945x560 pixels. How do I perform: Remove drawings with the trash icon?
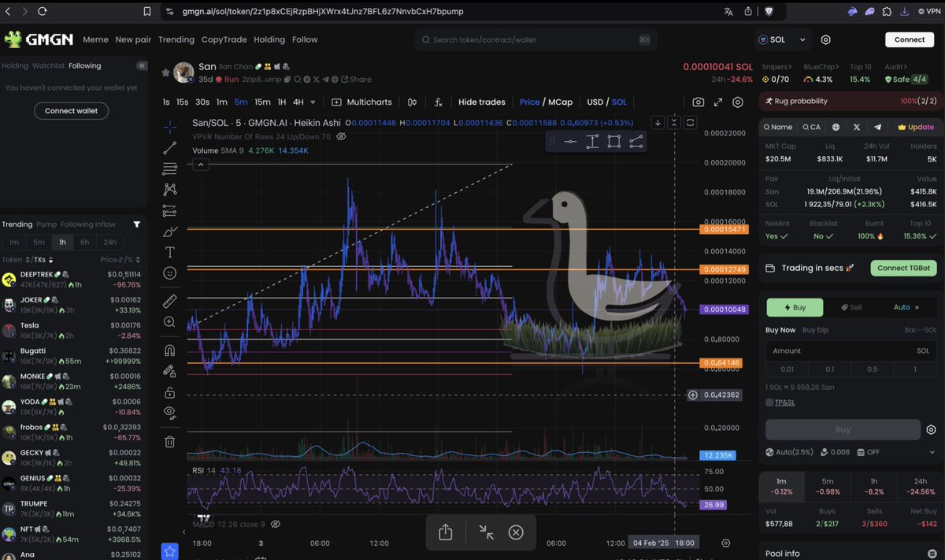coord(169,442)
